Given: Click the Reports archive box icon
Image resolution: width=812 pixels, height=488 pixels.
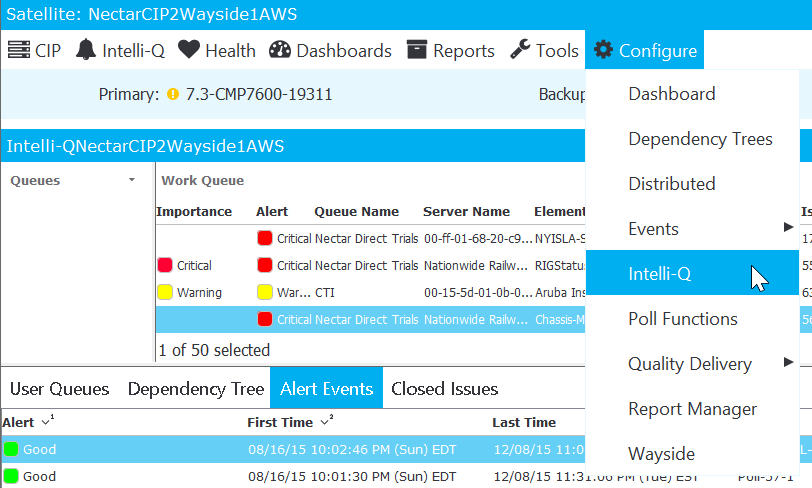Looking at the screenshot, I should (417, 50).
